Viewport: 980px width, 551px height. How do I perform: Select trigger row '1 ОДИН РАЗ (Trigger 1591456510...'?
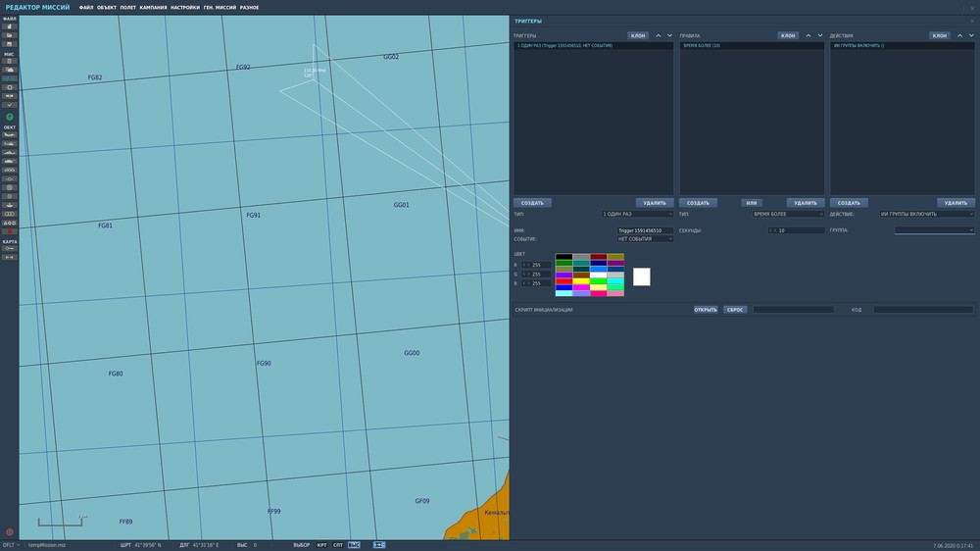[594, 46]
